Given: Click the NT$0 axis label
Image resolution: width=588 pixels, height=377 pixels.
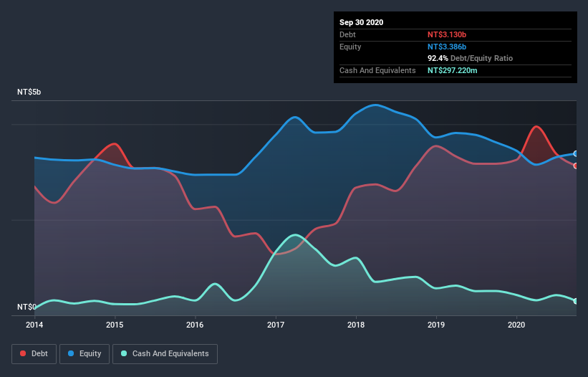Looking at the screenshot, I should click(x=26, y=307).
